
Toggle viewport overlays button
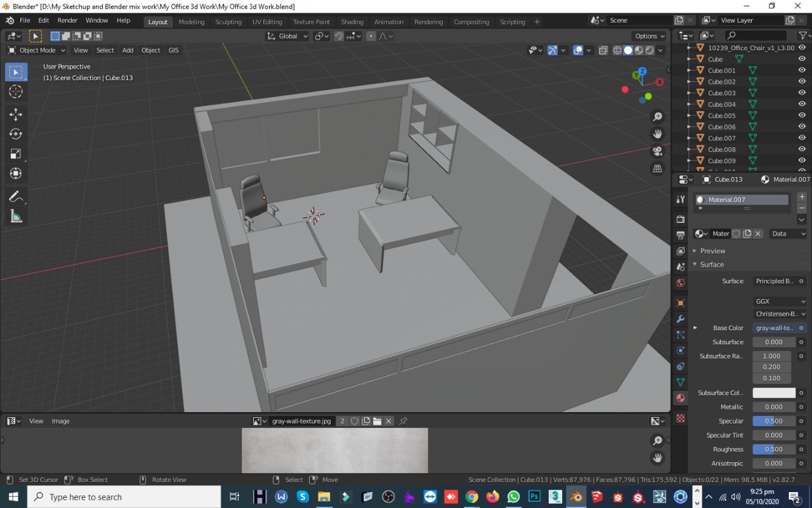pos(578,50)
